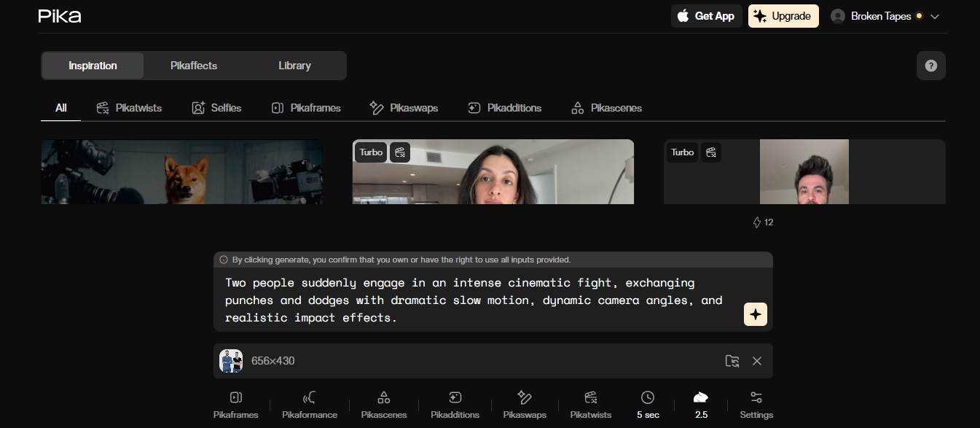Filter by Selfies category
Viewport: 980px width, 428px height.
coord(216,108)
